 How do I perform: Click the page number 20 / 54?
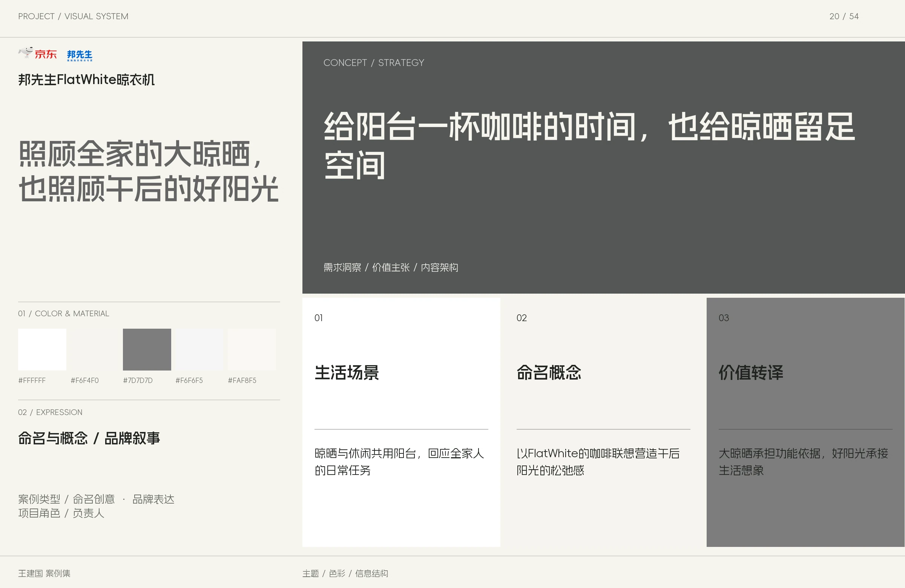click(x=844, y=16)
